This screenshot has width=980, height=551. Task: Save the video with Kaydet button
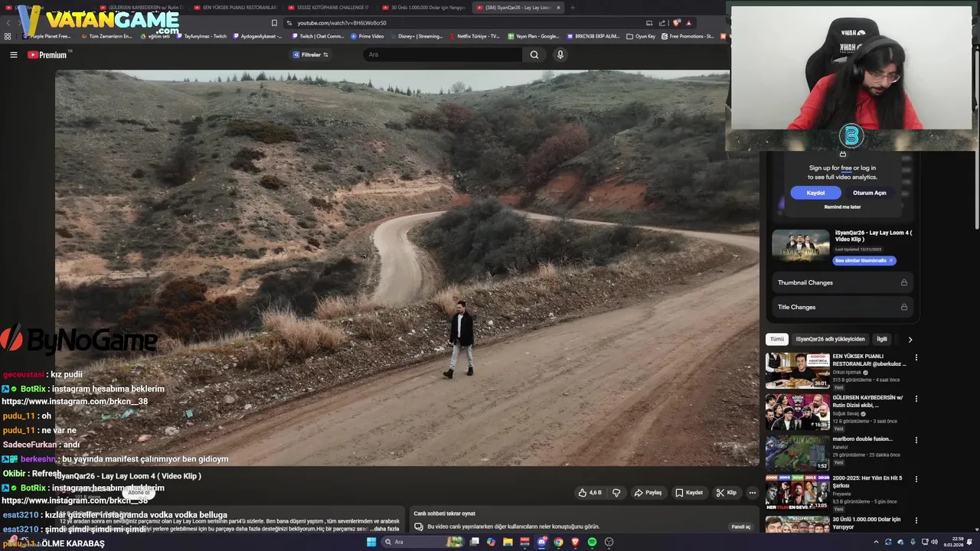(x=689, y=493)
